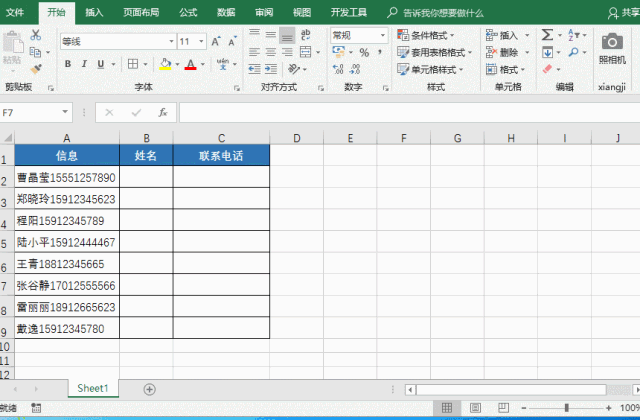Switch to the 插入 ribbon tab
640x420 pixels.
94,12
